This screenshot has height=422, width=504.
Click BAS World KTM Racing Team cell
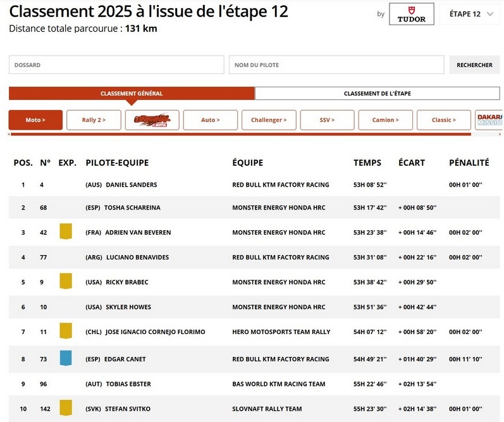[x=279, y=384]
